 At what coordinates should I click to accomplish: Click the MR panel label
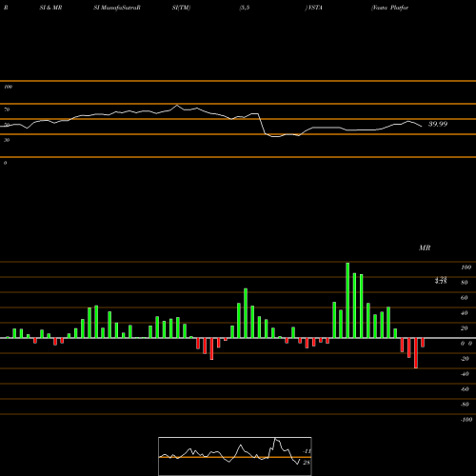click(x=425, y=248)
